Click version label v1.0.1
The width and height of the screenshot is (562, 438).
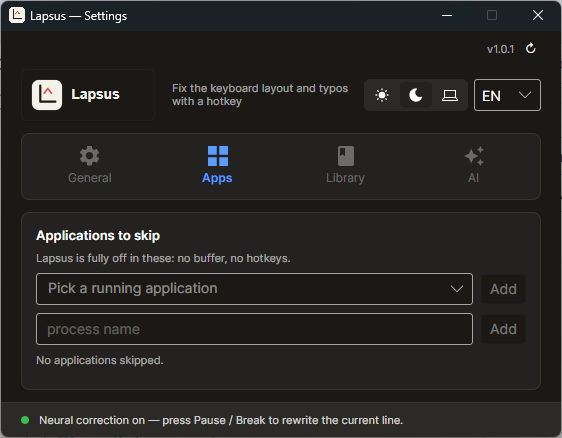point(500,49)
